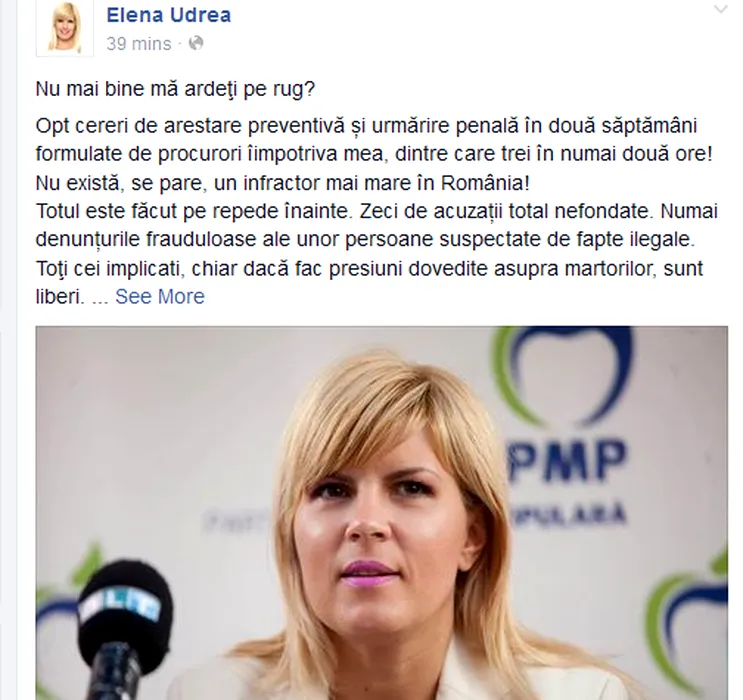Click the blurred 'POPULARĂ' text in the photo
This screenshot has width=743, height=700.
click(x=572, y=516)
